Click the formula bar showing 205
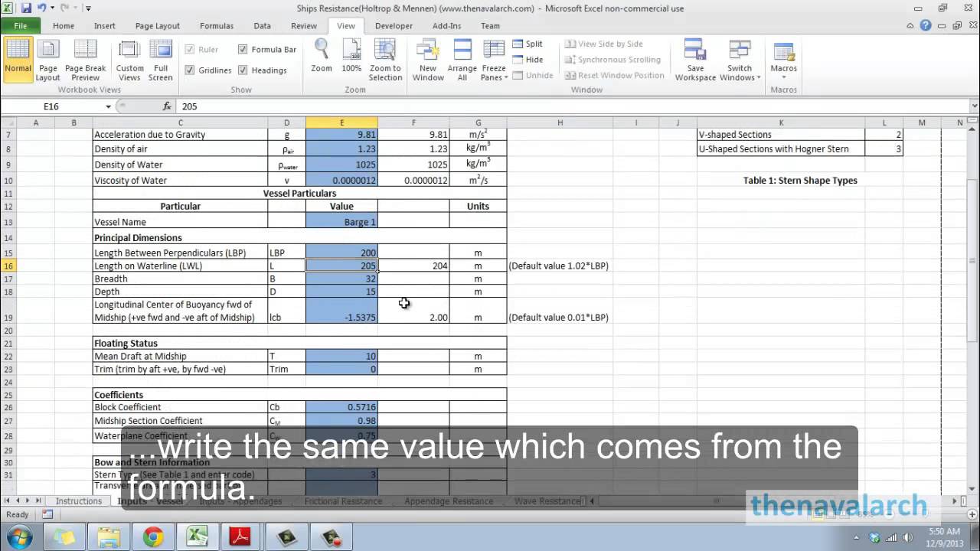Screen dimensions: 980x551 pos(571,106)
